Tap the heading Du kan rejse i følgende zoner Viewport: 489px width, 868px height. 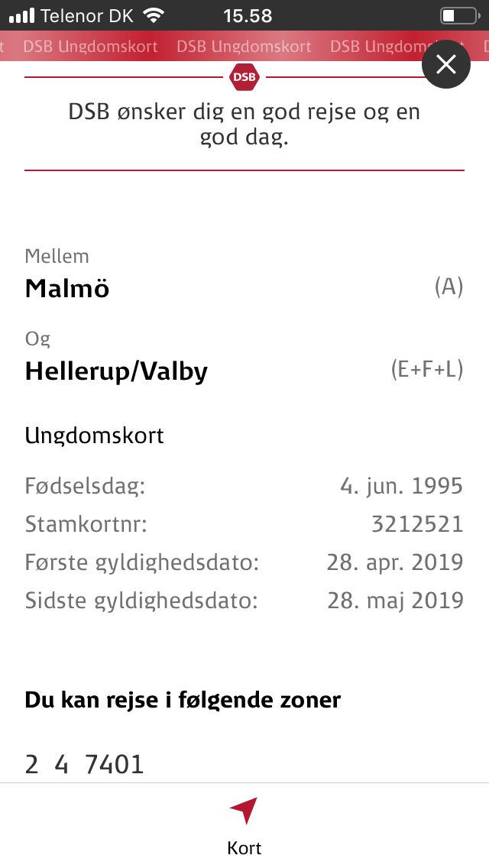click(183, 699)
